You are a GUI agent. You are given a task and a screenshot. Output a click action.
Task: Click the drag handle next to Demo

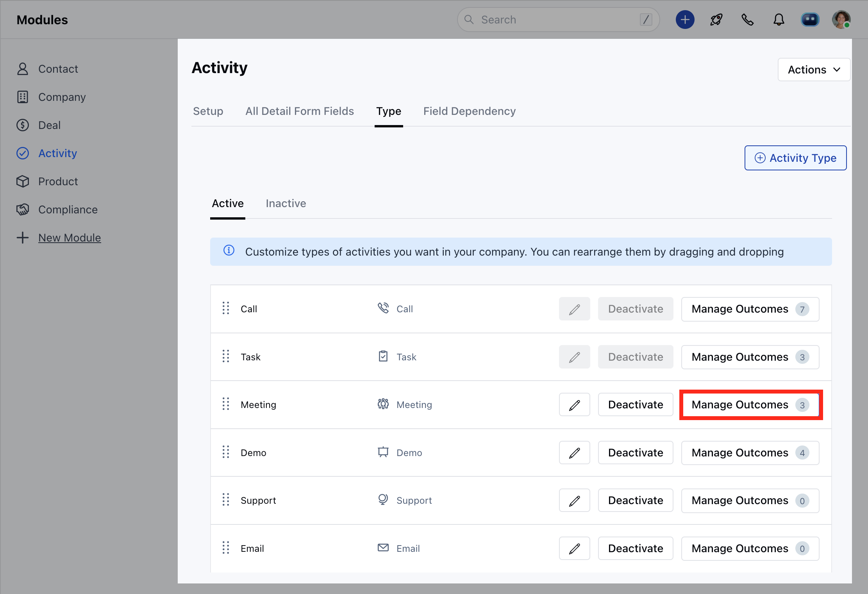(225, 452)
